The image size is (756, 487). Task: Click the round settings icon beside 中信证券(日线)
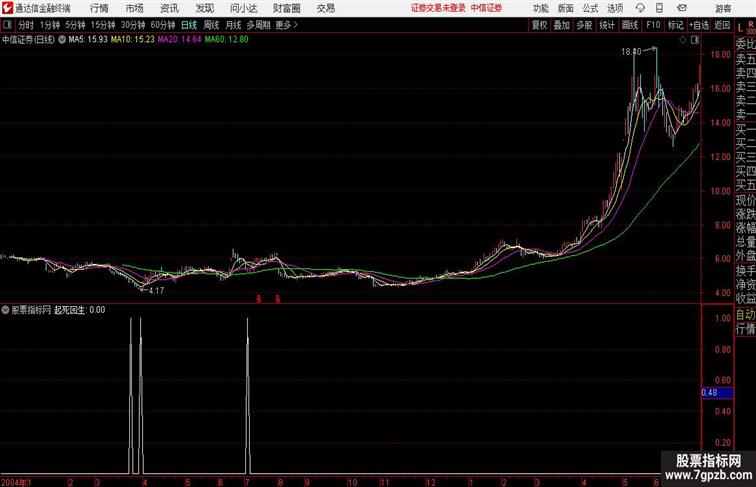(x=62, y=40)
